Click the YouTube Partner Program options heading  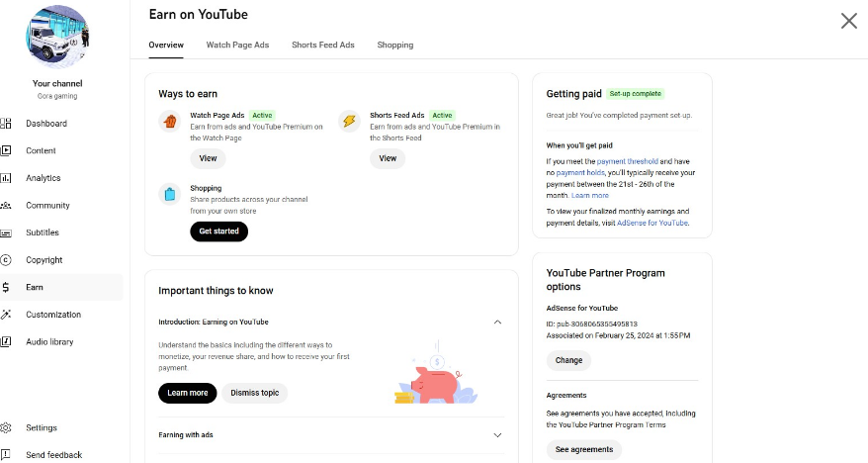pyautogui.click(x=606, y=280)
